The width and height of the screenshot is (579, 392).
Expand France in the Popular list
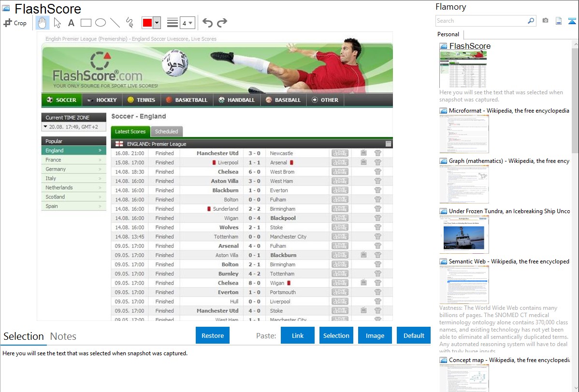[74, 160]
